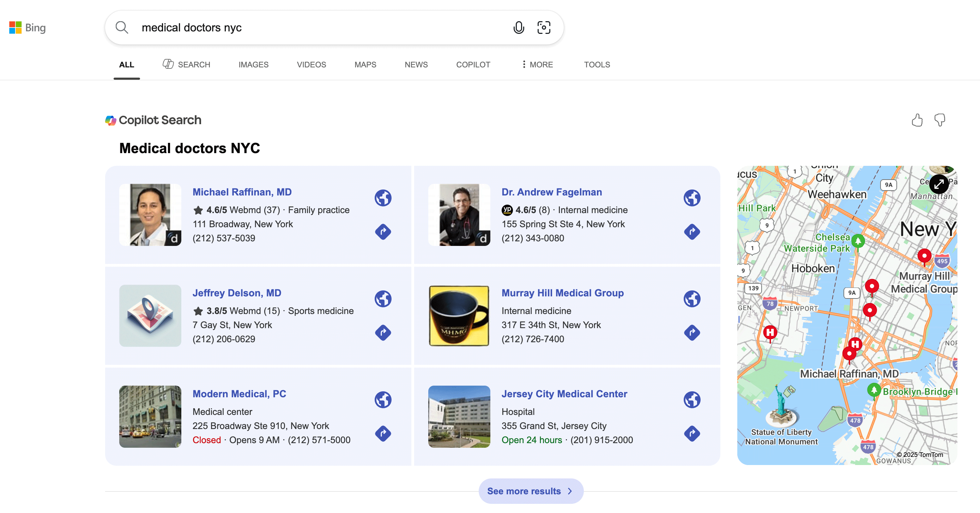Screen dimensions: 980x513
Task: Click the thumbs up feedback icon
Action: point(917,120)
